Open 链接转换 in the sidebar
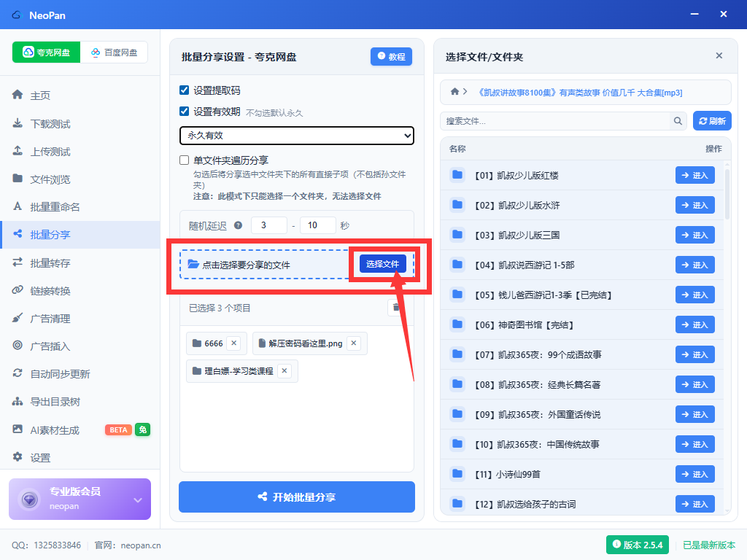 click(80, 290)
